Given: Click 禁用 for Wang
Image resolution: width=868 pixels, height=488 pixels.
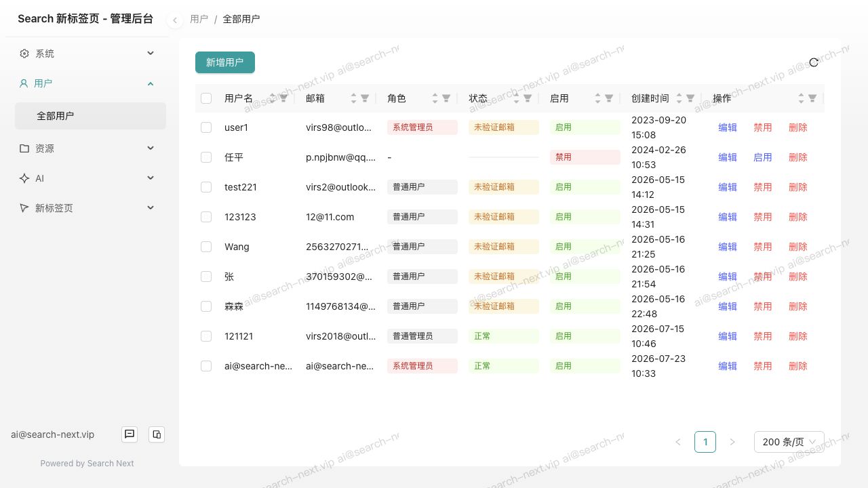Looking at the screenshot, I should [x=763, y=247].
